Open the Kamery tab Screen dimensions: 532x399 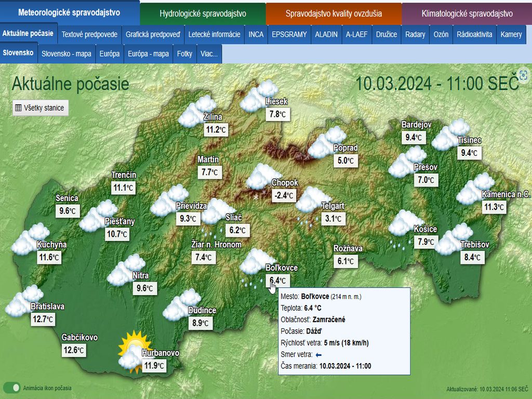511,35
